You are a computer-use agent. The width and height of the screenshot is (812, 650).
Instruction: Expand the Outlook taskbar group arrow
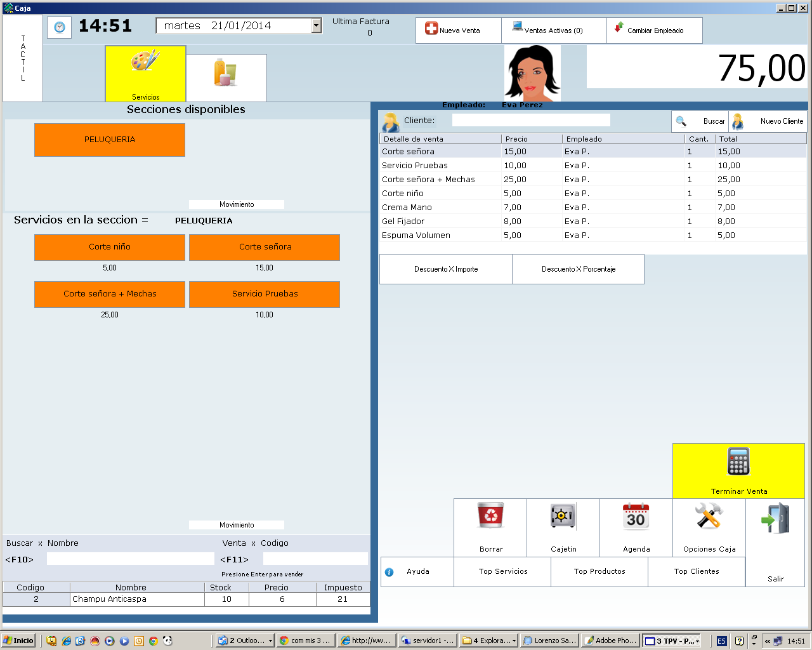click(x=270, y=641)
